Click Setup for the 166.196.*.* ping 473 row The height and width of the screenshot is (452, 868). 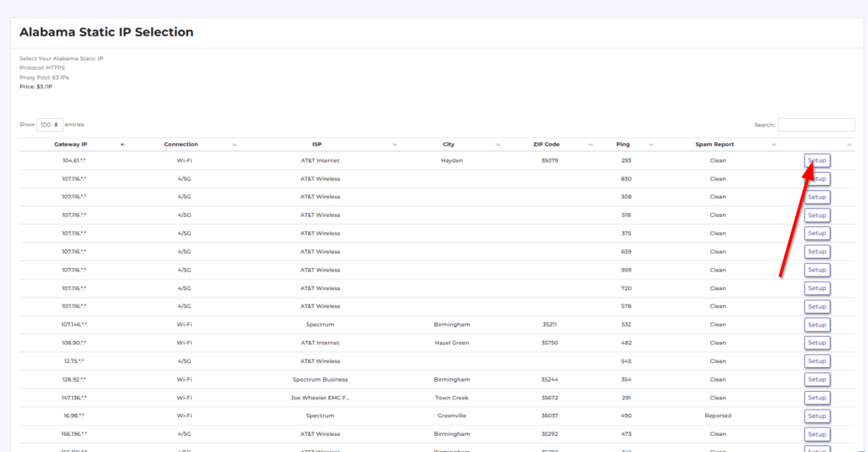click(x=817, y=434)
